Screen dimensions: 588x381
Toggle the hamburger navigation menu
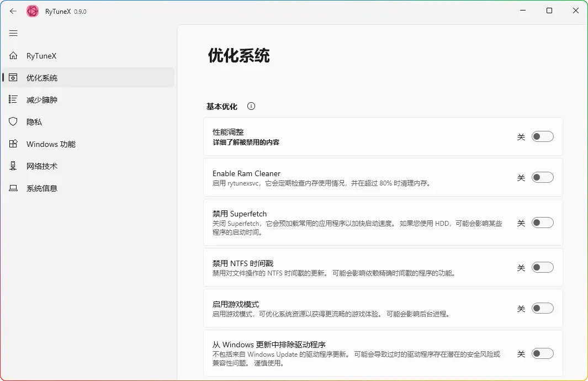(x=13, y=33)
